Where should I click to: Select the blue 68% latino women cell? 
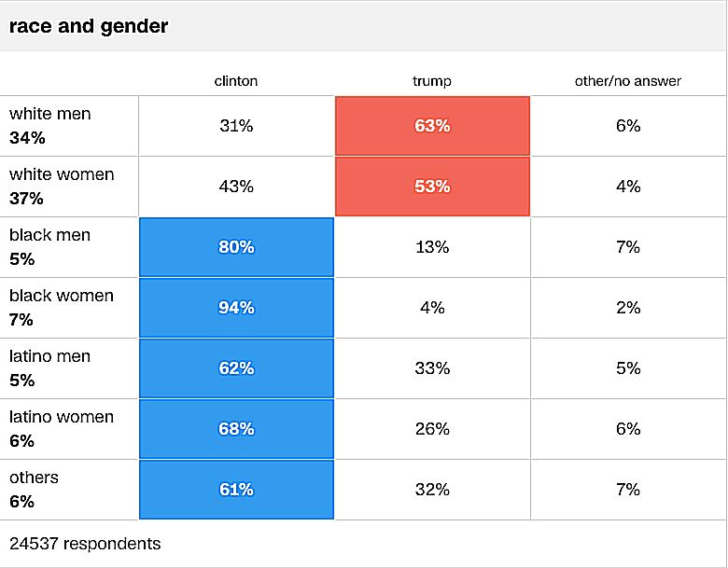pos(236,429)
